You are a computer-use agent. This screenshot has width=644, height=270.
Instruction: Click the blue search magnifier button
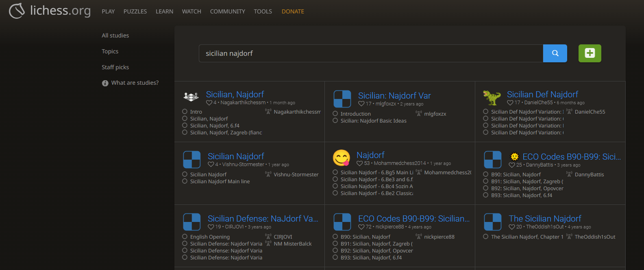pyautogui.click(x=555, y=53)
